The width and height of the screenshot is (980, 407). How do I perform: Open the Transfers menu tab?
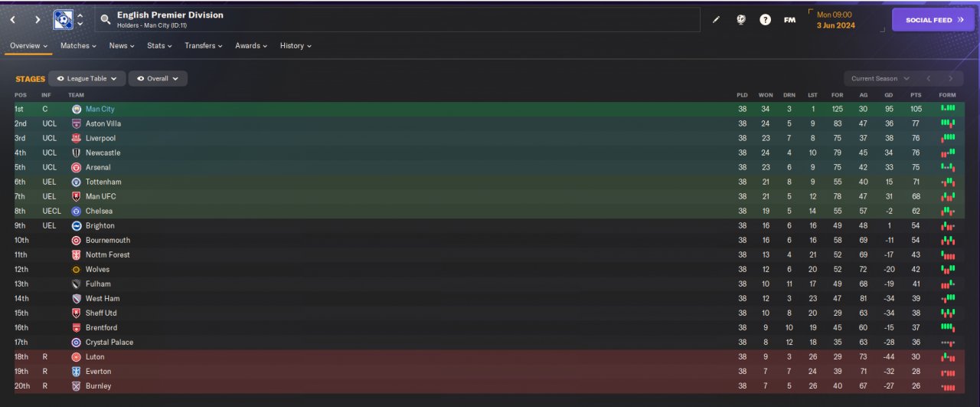tap(204, 46)
